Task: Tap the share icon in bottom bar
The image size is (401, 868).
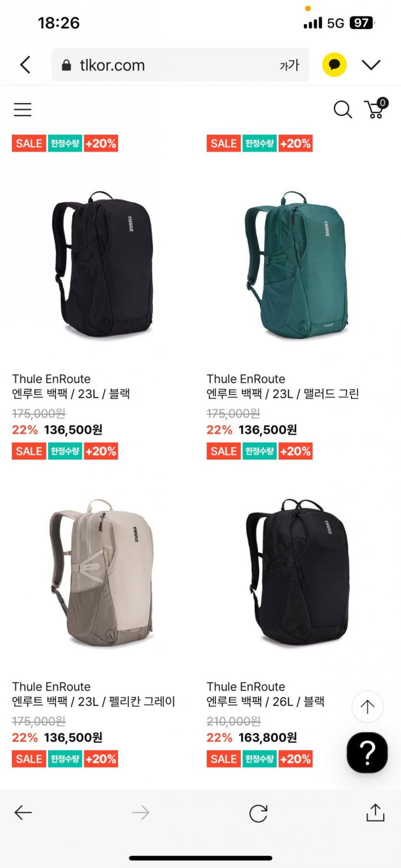Action: 375,812
